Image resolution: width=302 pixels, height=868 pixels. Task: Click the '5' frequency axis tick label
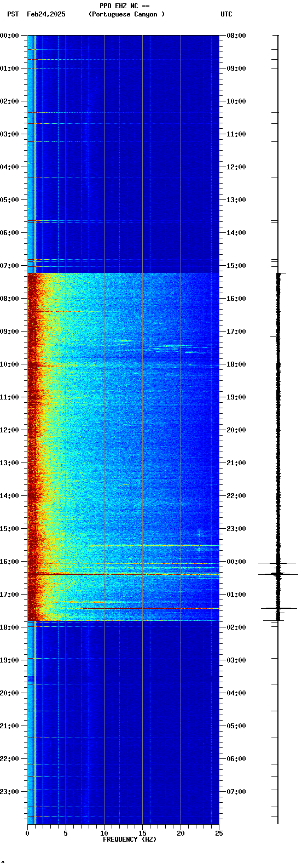tap(66, 833)
